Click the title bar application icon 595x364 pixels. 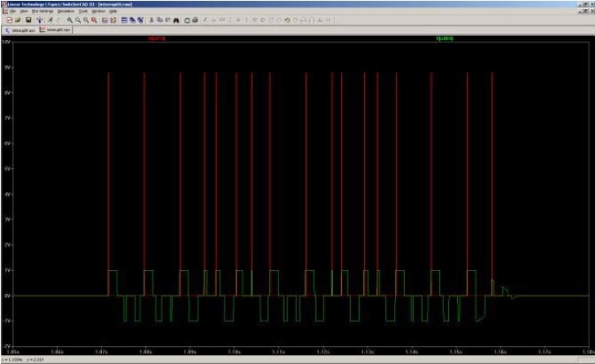tap(4, 4)
